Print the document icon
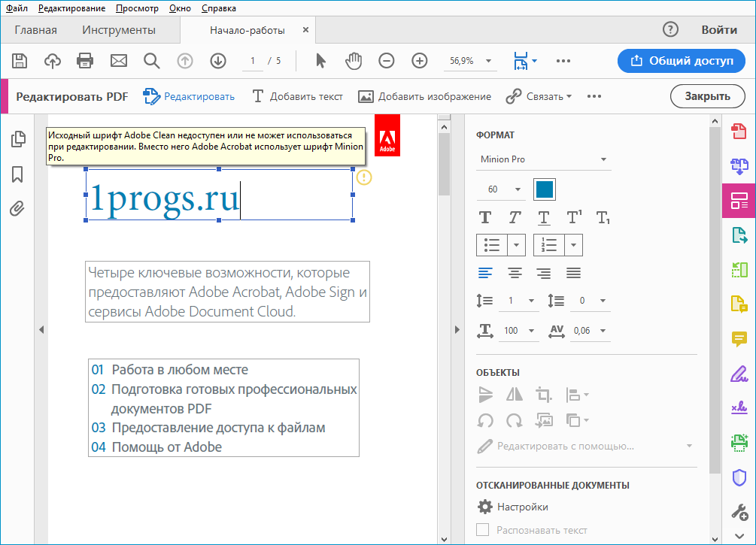Image resolution: width=756 pixels, height=545 pixels. pos(85,61)
